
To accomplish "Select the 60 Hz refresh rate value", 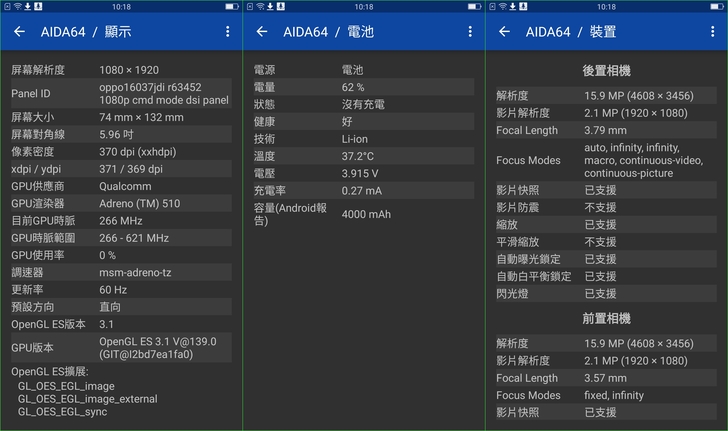I will 113,290.
